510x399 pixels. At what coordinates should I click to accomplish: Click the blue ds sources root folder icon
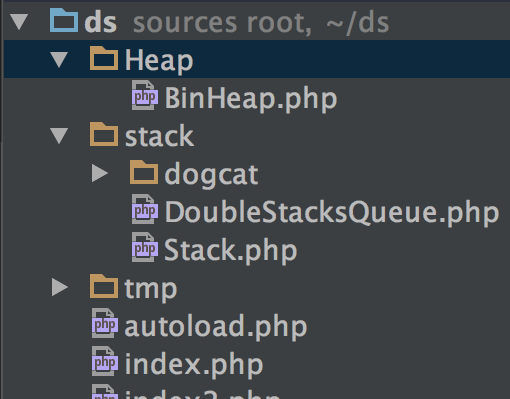64,21
